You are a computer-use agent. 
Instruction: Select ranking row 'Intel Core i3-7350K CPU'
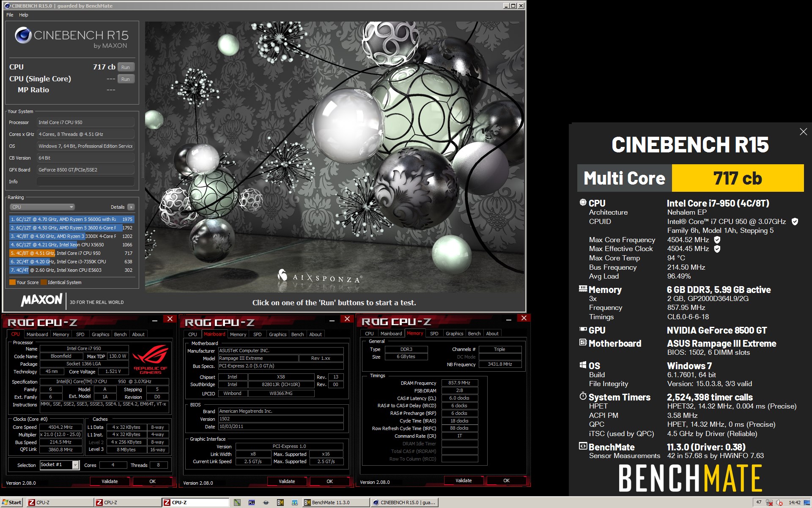[x=71, y=262]
